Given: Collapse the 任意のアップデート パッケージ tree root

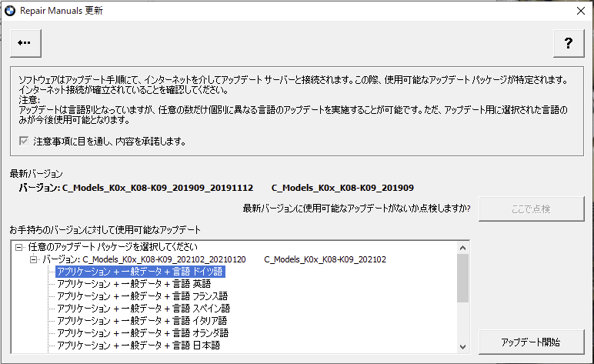Looking at the screenshot, I should tap(18, 247).
